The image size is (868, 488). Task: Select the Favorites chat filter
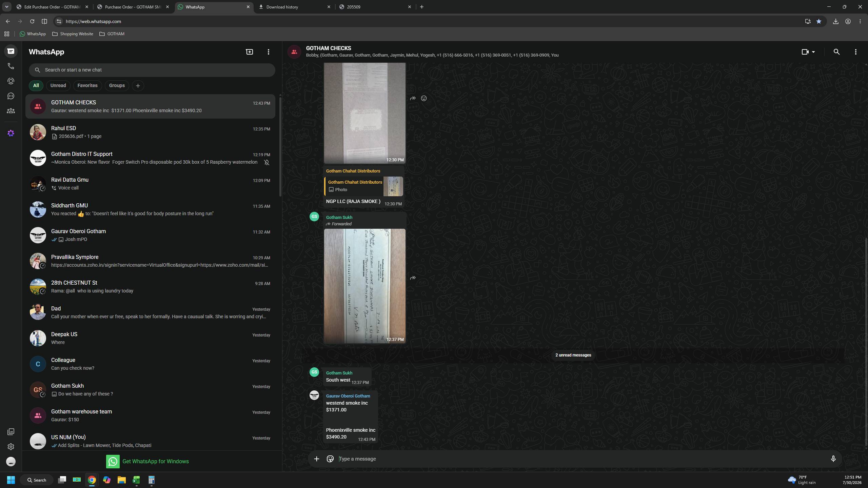point(87,85)
